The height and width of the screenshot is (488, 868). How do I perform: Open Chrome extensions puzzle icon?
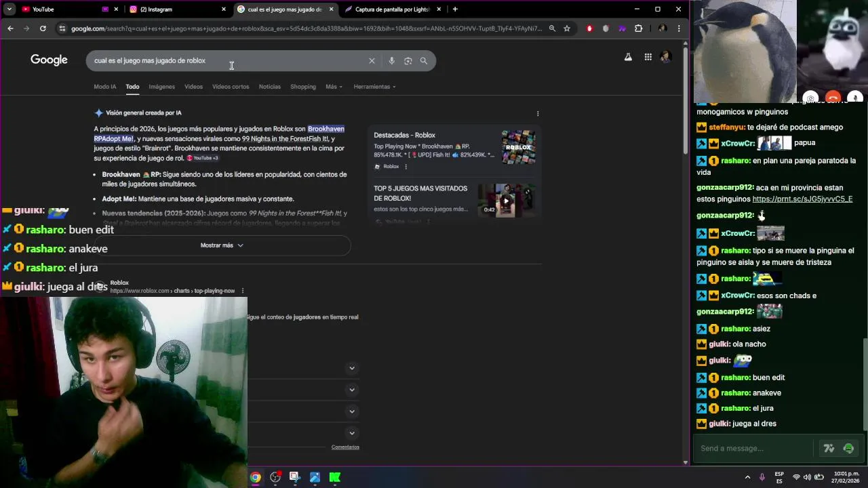(x=638, y=28)
